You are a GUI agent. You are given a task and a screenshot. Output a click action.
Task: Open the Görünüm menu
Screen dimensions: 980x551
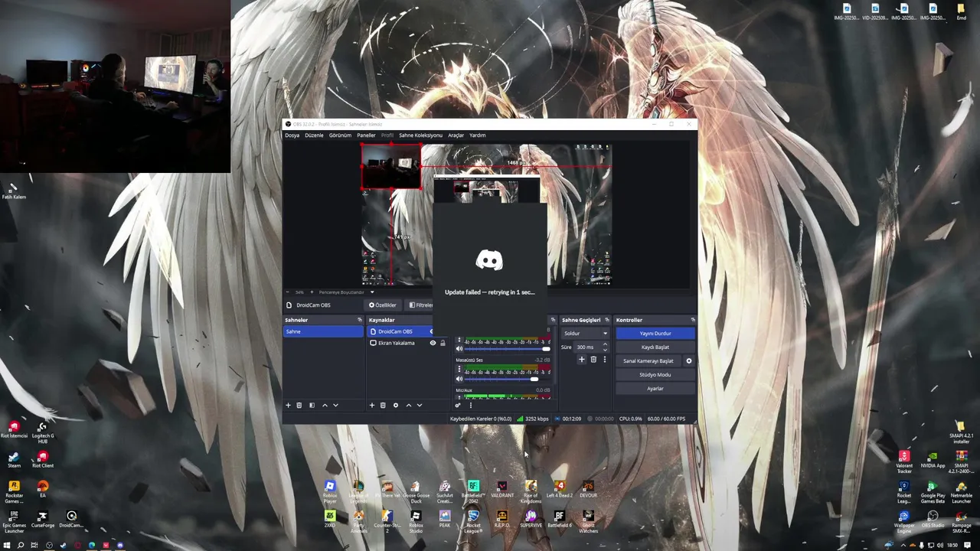coord(340,135)
